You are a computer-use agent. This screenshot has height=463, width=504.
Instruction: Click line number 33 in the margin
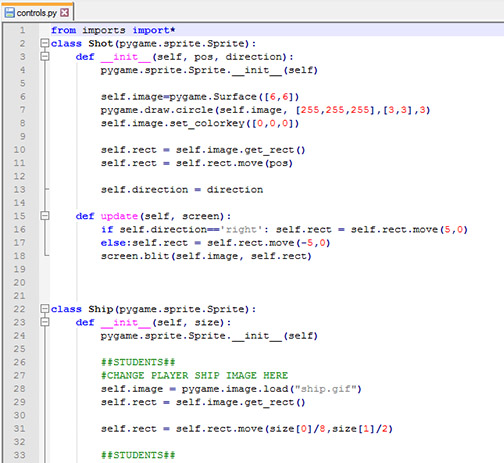[x=19, y=455]
